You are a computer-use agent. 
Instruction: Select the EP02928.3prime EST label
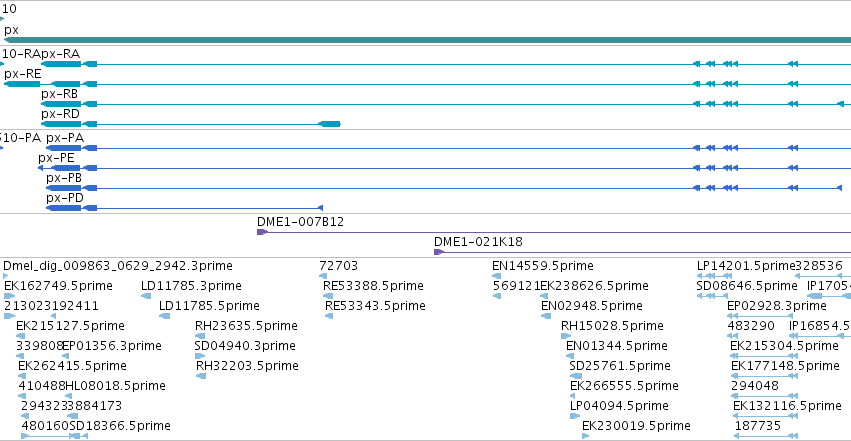pyautogui.click(x=777, y=306)
